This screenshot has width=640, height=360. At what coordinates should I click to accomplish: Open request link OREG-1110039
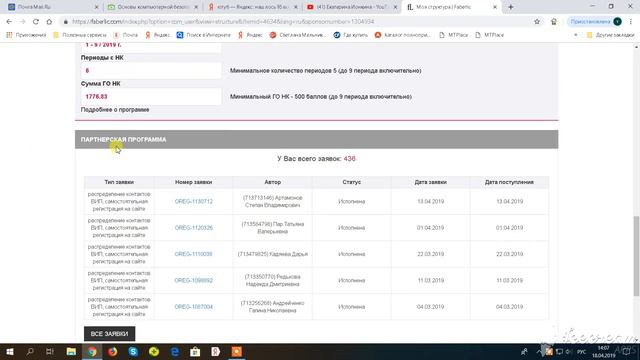point(193,254)
